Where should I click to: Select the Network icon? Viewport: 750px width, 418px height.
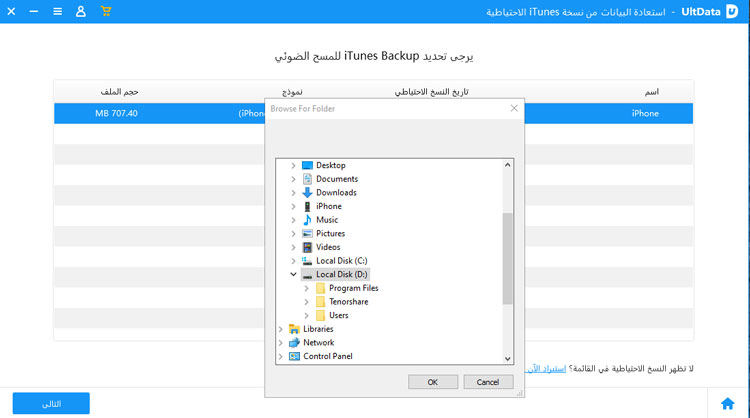[294, 343]
